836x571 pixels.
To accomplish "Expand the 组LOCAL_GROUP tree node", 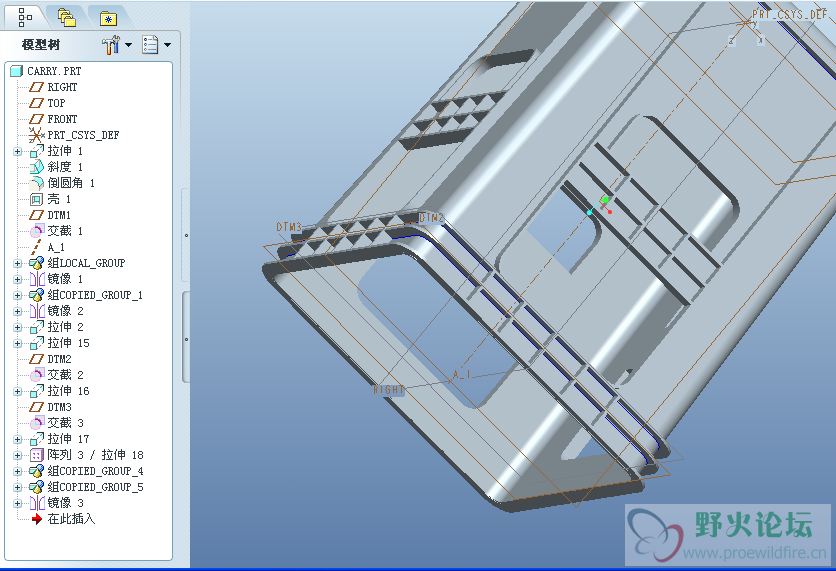I will click(x=18, y=263).
